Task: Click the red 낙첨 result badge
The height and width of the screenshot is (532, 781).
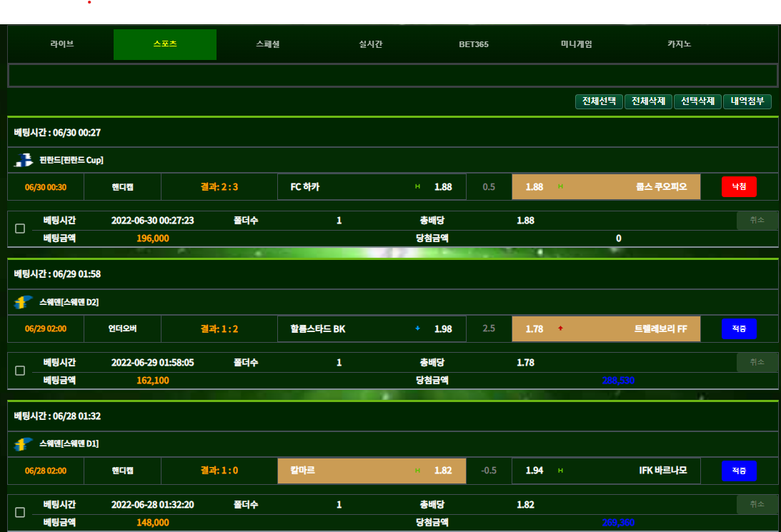Action: (738, 187)
